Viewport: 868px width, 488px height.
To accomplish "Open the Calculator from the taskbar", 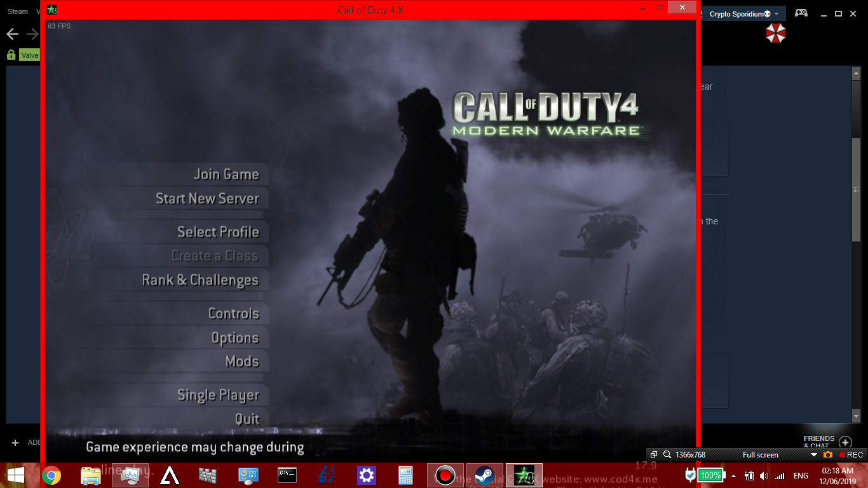I will pyautogui.click(x=405, y=475).
